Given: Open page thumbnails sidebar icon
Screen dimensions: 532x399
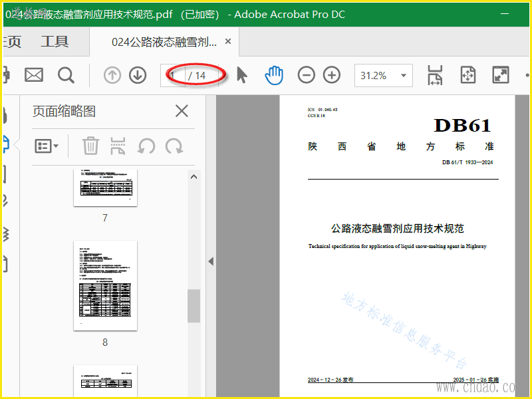Looking at the screenshot, I should pos(6,144).
